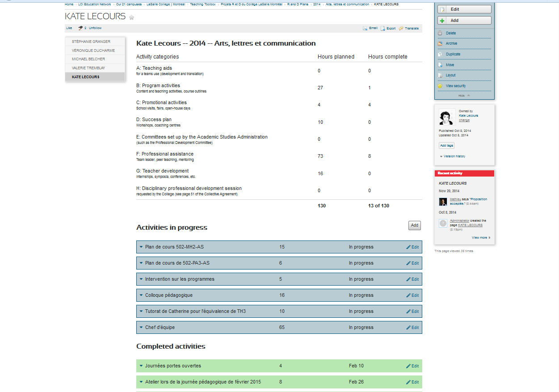Click pencil icon for Intervention sur les programmes
Screen dimensions: 559x392
[408, 279]
